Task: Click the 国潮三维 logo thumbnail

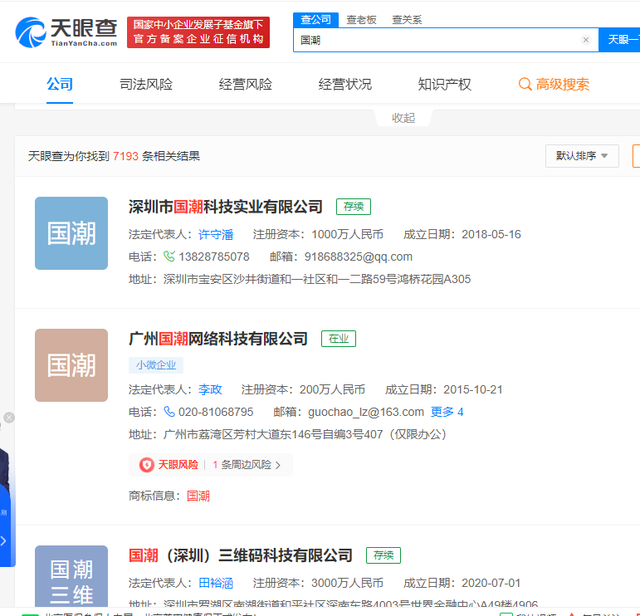Action: pyautogui.click(x=71, y=576)
